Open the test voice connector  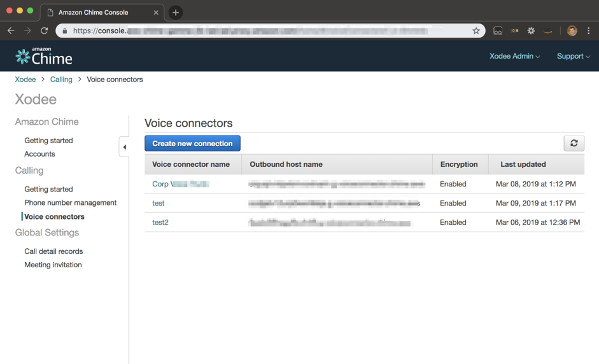pos(158,203)
